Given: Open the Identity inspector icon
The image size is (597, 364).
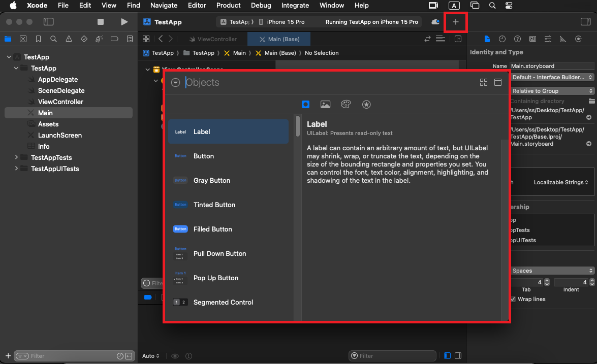Looking at the screenshot, I should 532,39.
